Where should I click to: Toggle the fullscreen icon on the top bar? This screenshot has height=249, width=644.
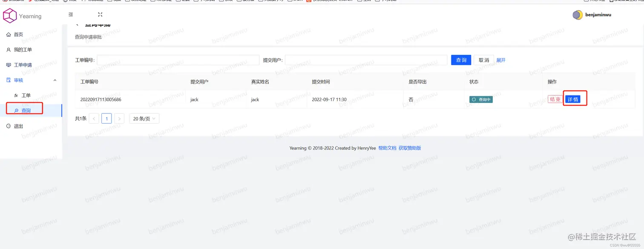(x=100, y=14)
